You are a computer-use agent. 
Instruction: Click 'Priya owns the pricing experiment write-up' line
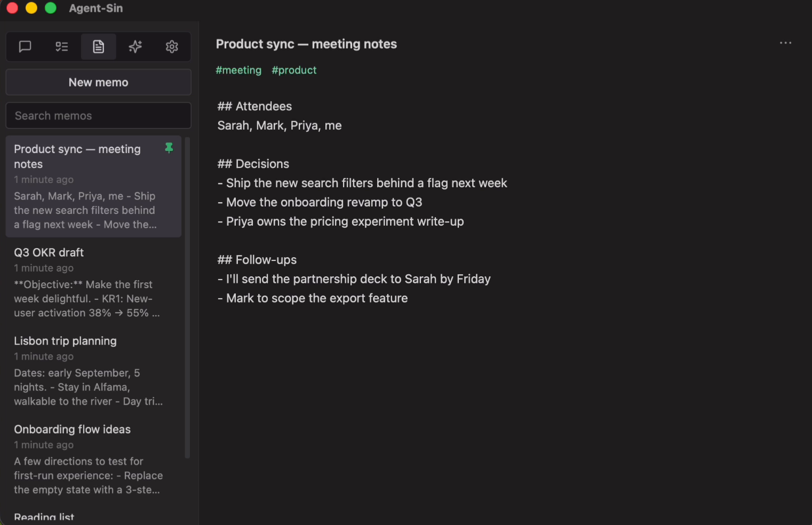click(341, 221)
